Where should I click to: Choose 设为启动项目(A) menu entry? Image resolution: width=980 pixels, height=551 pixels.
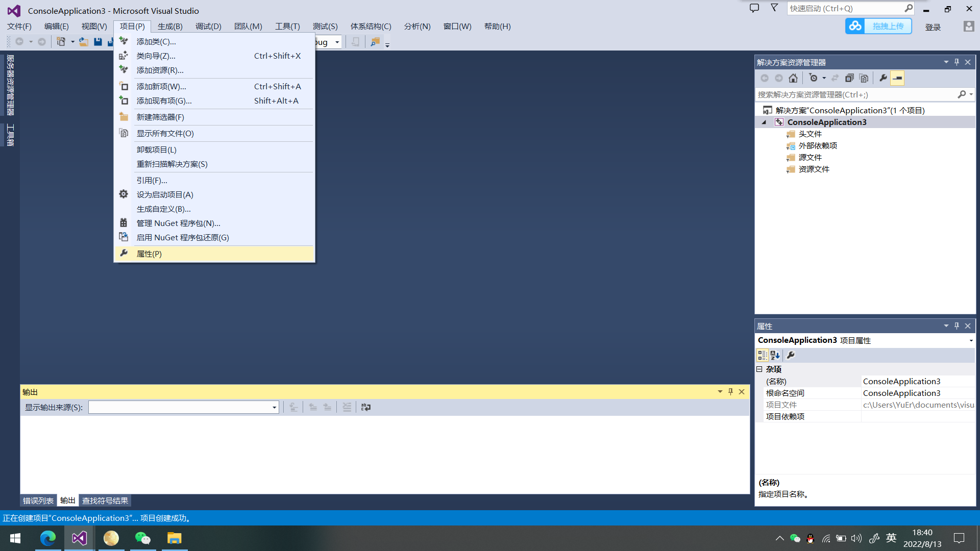214,194
